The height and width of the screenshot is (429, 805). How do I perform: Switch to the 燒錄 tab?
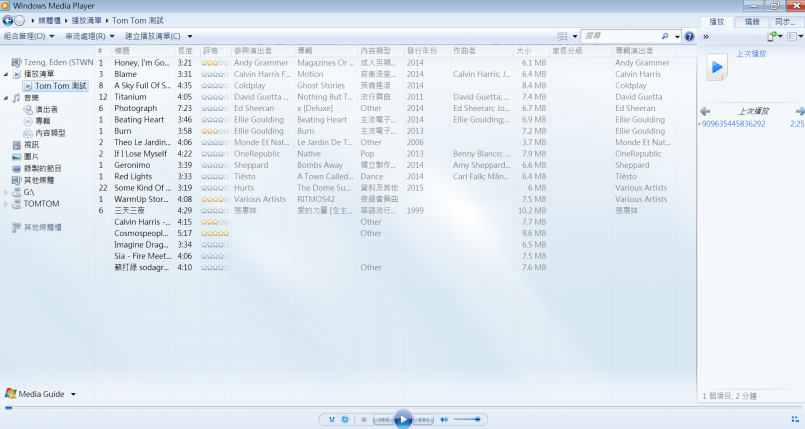point(752,21)
